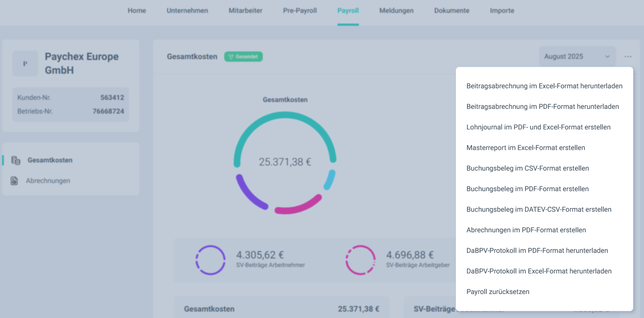The image size is (644, 318).
Task: Select DaBPV-Protokoll im PDF-Format herunterladen
Action: click(x=537, y=251)
